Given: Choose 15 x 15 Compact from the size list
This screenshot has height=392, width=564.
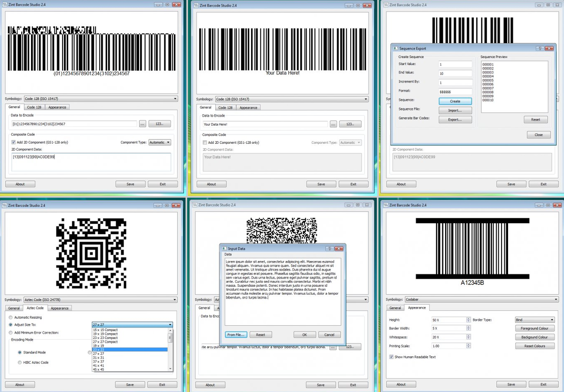Looking at the screenshot, I should click(x=130, y=330).
